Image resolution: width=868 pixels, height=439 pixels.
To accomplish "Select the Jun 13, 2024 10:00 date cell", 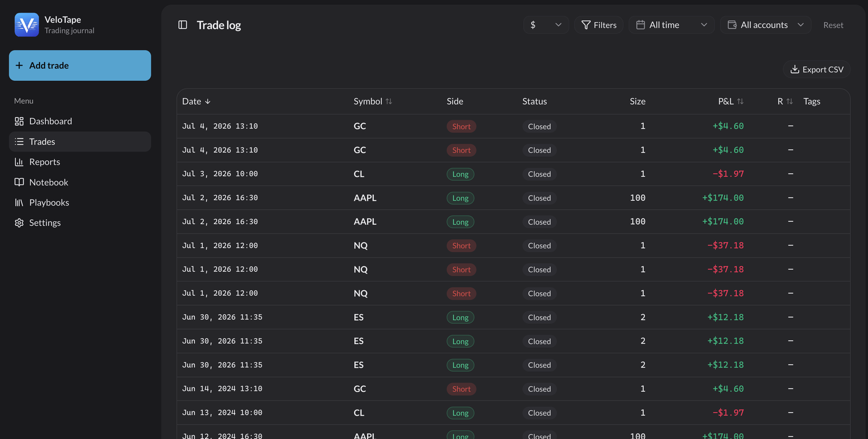I will [x=222, y=413].
